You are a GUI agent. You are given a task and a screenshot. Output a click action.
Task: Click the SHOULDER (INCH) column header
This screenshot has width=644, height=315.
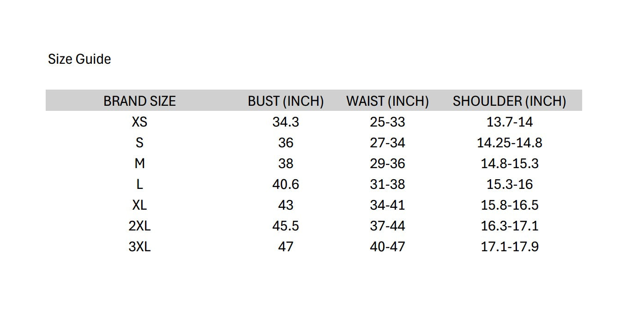click(x=509, y=101)
